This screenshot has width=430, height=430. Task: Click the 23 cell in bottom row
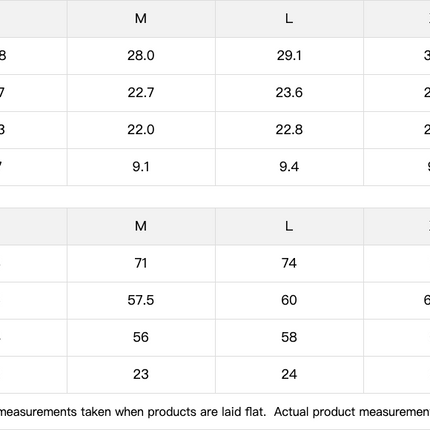(x=141, y=374)
